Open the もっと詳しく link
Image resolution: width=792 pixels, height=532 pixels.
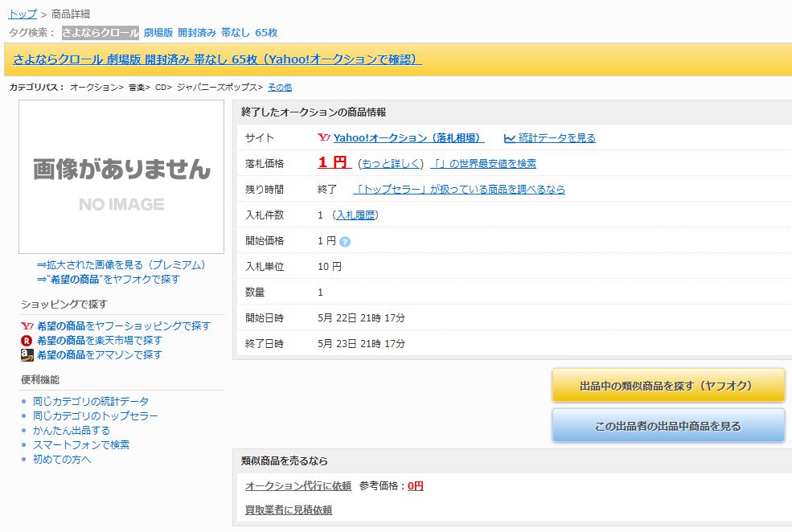coord(391,163)
